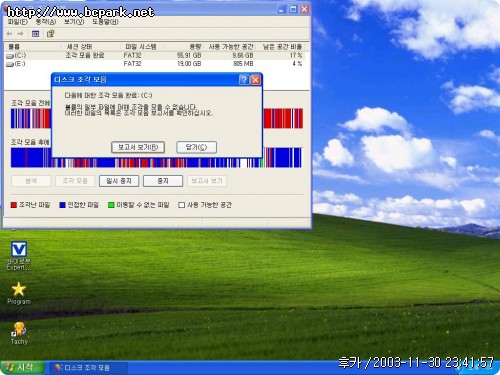
Task: Click the FAT32 cell in E: row
Action: click(x=132, y=64)
